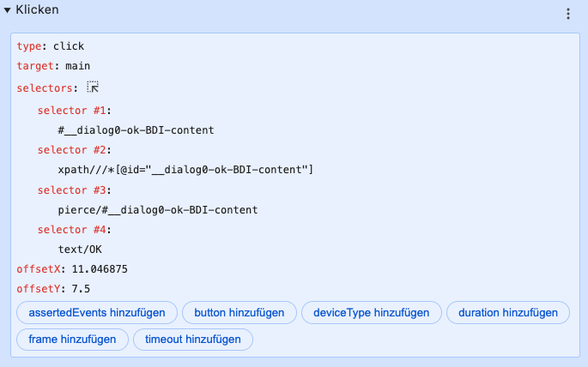Screen dimensions: 588x367
Task: Add the timeout property
Action: pos(193,340)
